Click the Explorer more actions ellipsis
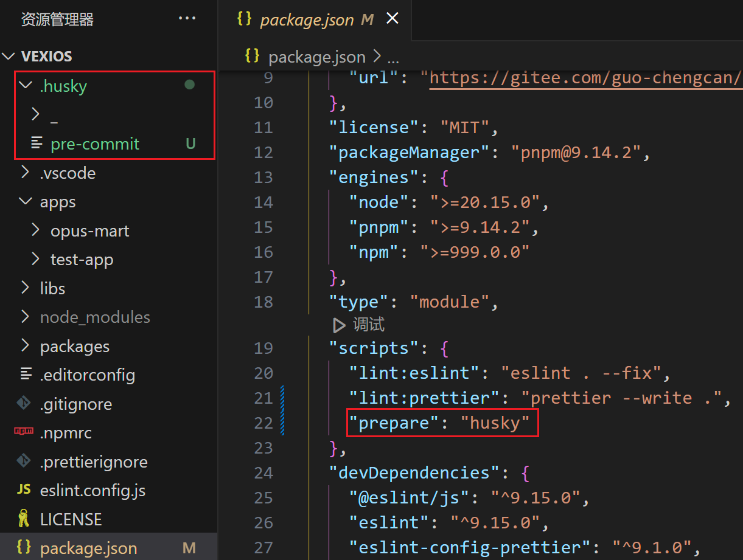 pyautogui.click(x=187, y=19)
